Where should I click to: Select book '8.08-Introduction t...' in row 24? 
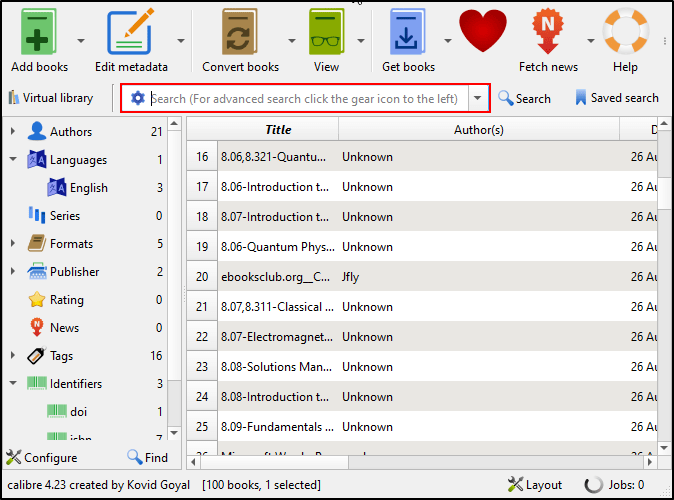click(275, 397)
